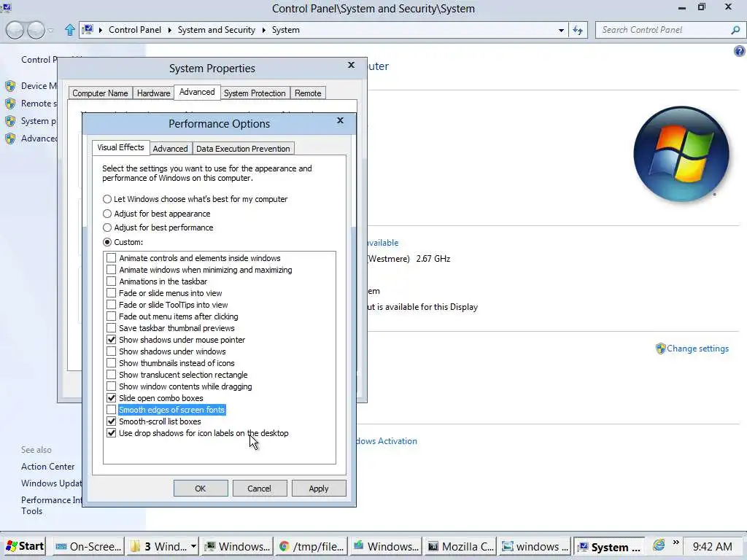The height and width of the screenshot is (560, 747).
Task: Enable Show window contents while dragging
Action: click(x=111, y=386)
